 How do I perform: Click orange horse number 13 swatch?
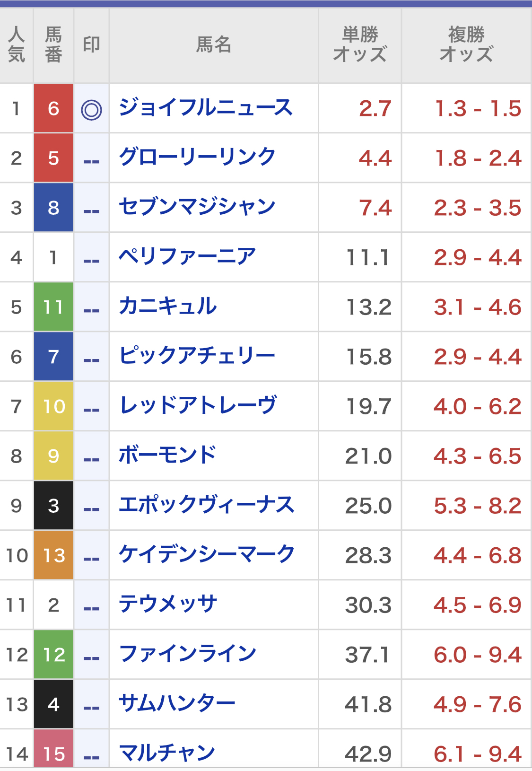pos(53,555)
